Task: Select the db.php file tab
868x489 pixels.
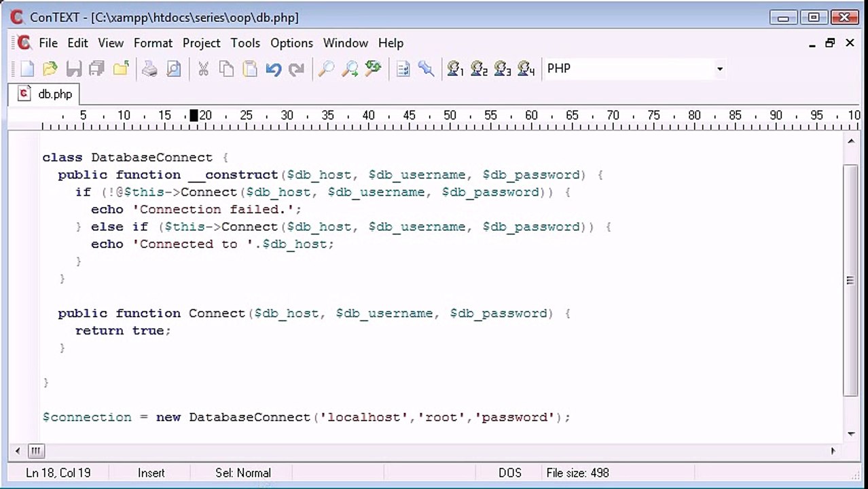Action: click(45, 94)
